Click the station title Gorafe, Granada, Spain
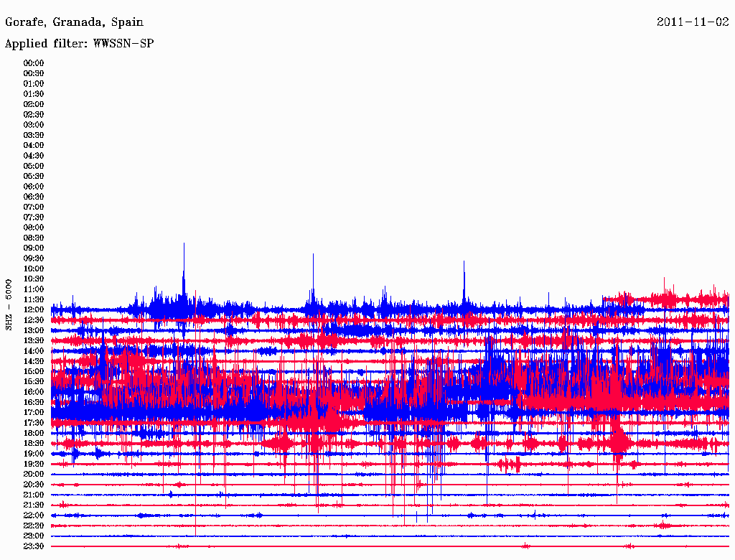The height and width of the screenshot is (560, 735). click(x=74, y=22)
